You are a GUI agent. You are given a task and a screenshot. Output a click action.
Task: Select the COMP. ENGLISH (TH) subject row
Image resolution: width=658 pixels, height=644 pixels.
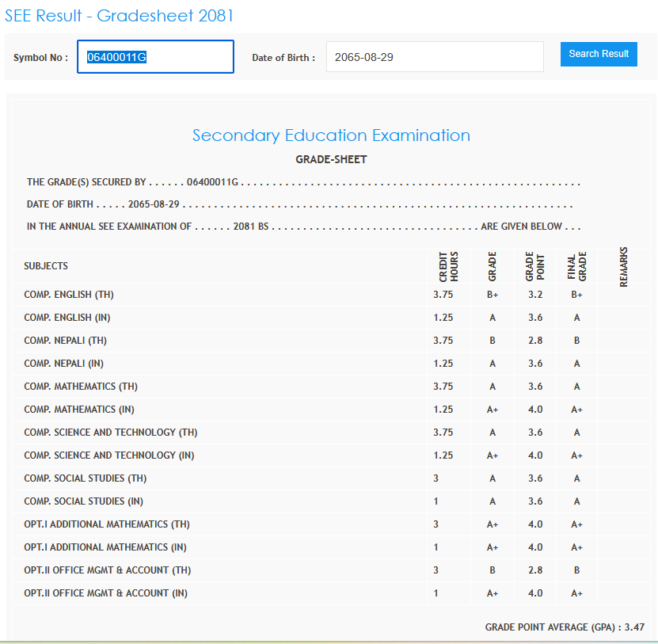pos(69,295)
